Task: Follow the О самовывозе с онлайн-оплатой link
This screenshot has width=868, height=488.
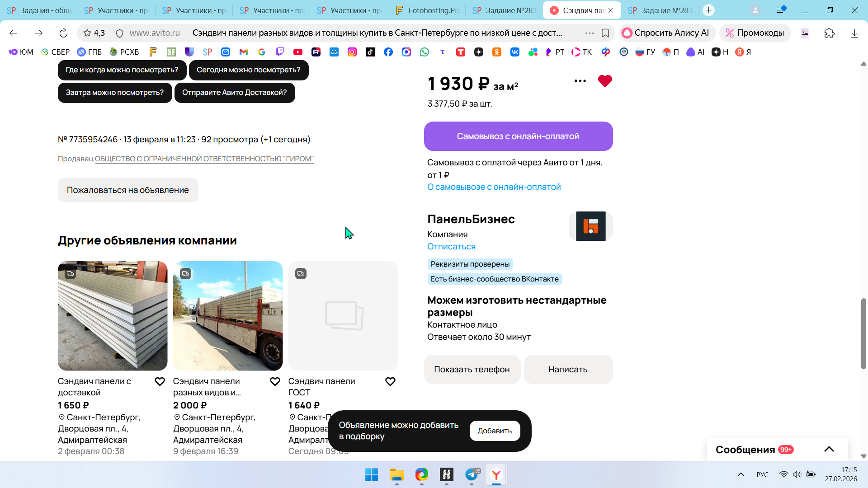Action: (x=494, y=187)
